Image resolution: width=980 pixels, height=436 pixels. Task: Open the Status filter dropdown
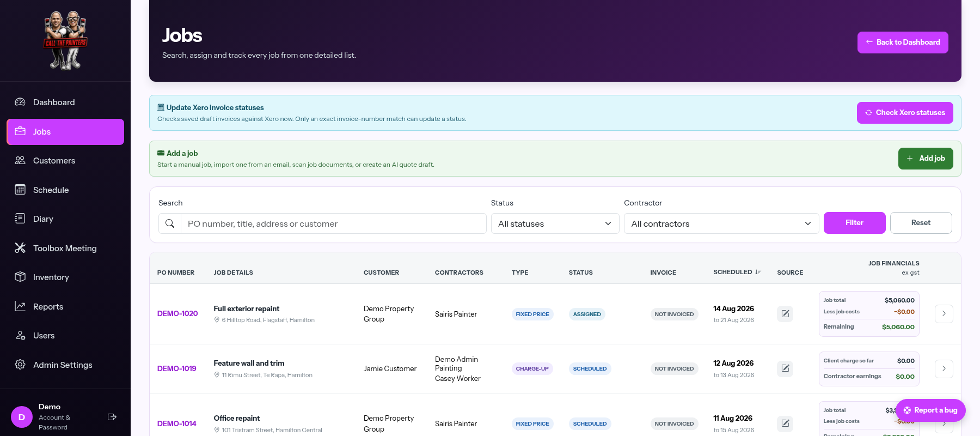coord(555,223)
